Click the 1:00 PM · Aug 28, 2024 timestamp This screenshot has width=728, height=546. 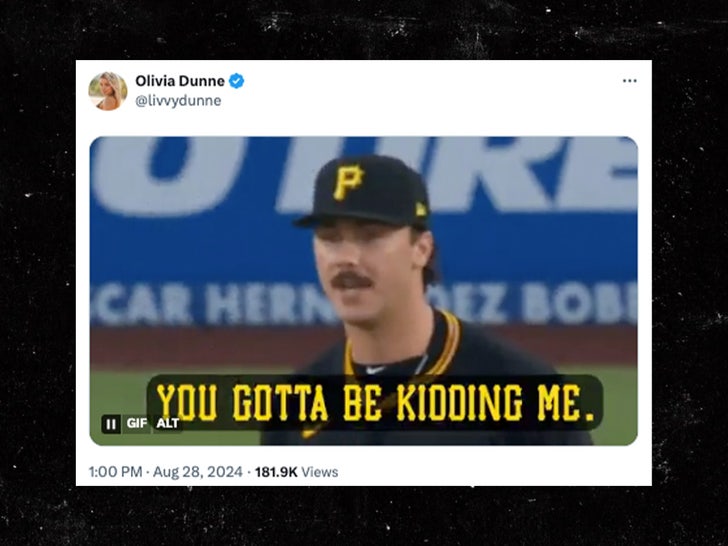click(x=166, y=472)
